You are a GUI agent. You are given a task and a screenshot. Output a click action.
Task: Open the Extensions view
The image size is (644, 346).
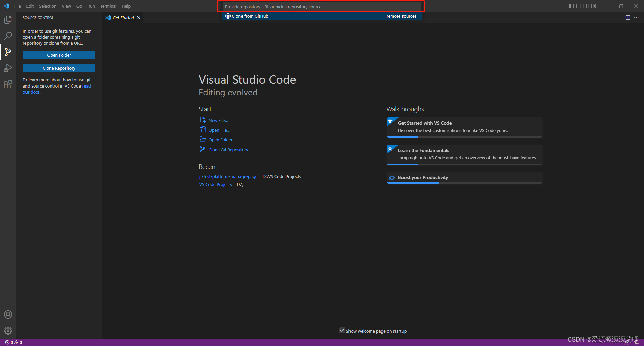coord(8,84)
